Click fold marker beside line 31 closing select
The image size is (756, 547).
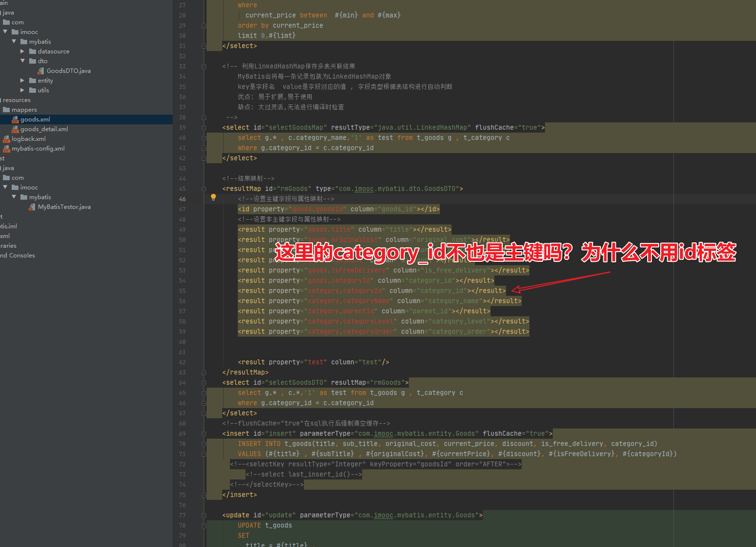pyautogui.click(x=204, y=46)
